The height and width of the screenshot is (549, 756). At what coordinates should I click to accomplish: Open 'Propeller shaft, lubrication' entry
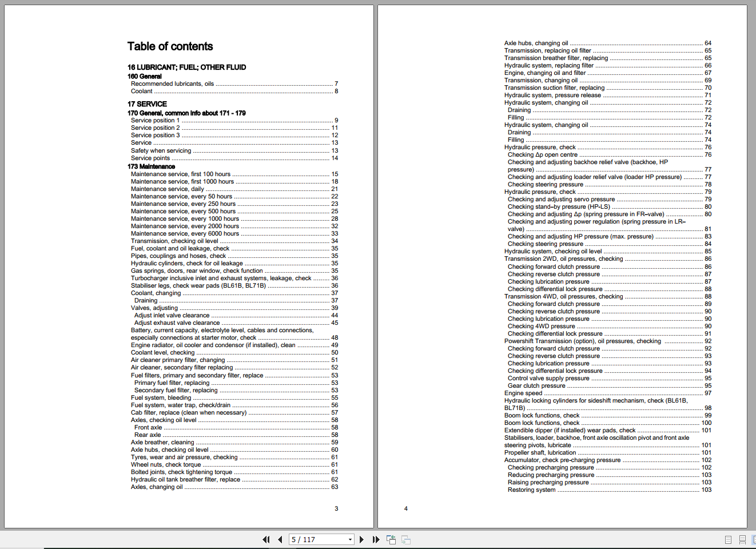pos(608,452)
